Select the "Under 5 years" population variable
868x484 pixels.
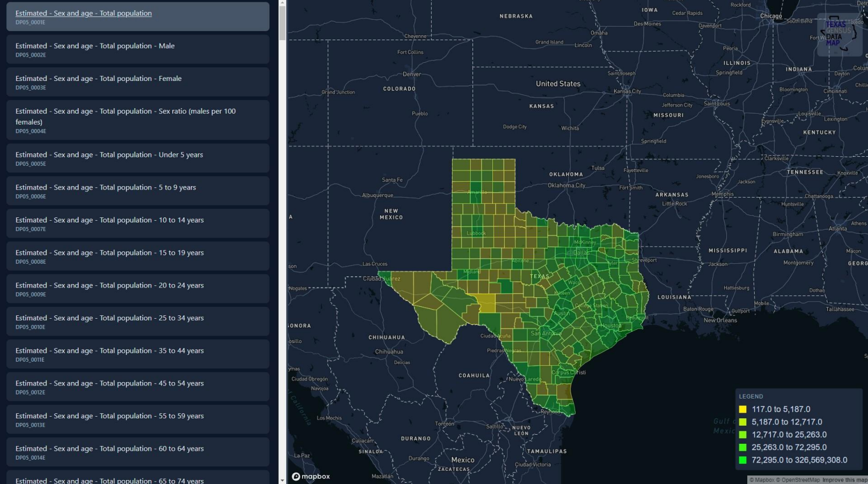138,158
